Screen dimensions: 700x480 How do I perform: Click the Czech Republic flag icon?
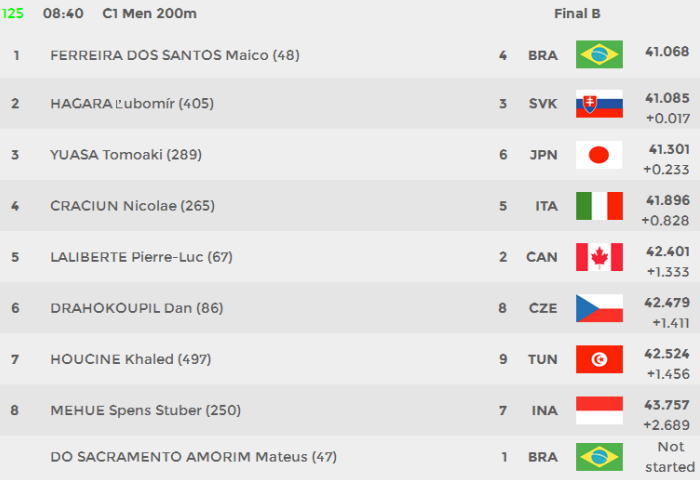(599, 308)
